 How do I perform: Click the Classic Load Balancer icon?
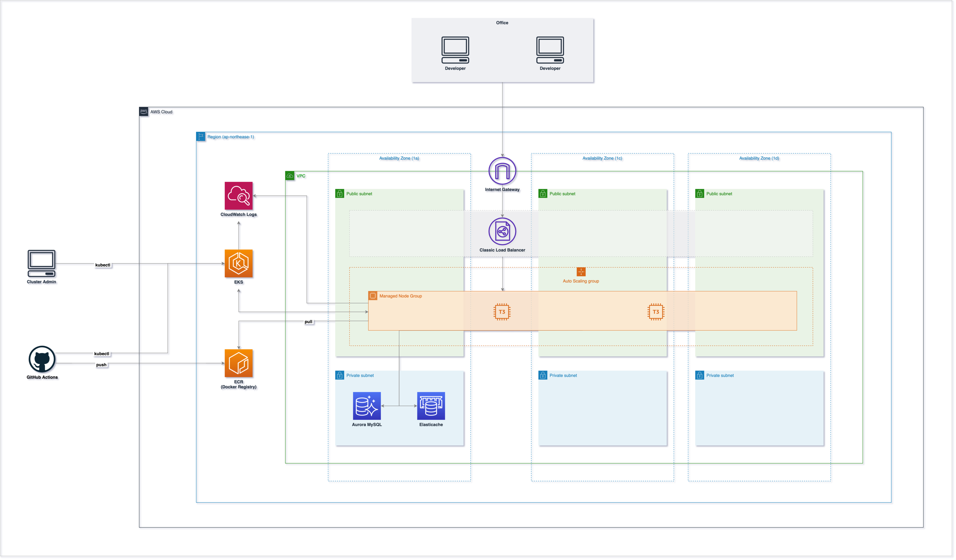click(x=503, y=232)
